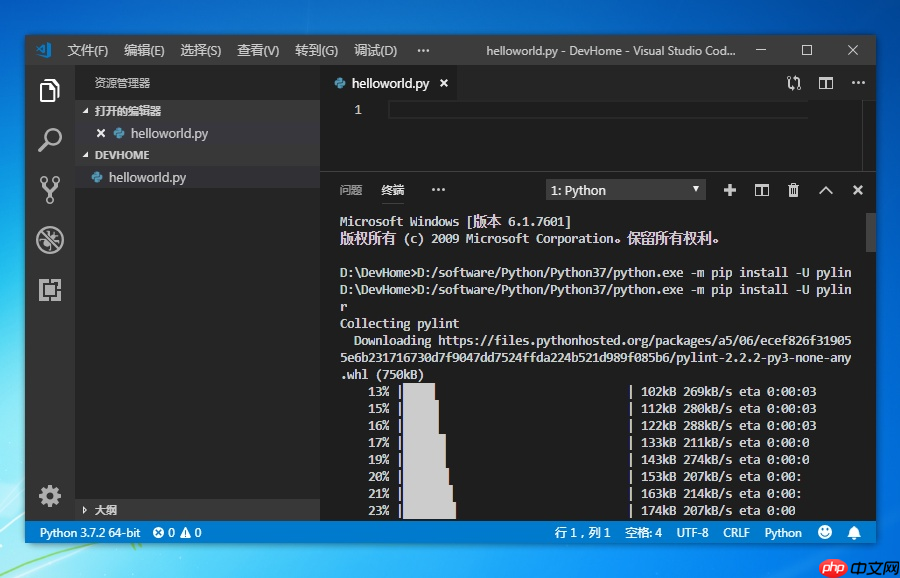Click the 'Collecting pylint' terminal line
The image size is (900, 578).
pos(399,323)
